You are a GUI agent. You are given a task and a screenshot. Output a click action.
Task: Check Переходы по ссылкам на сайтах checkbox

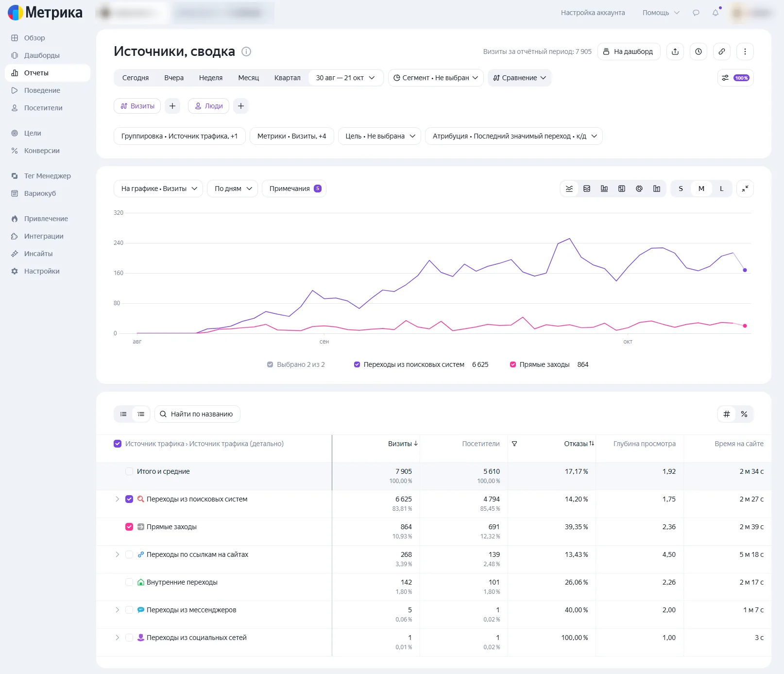(129, 554)
